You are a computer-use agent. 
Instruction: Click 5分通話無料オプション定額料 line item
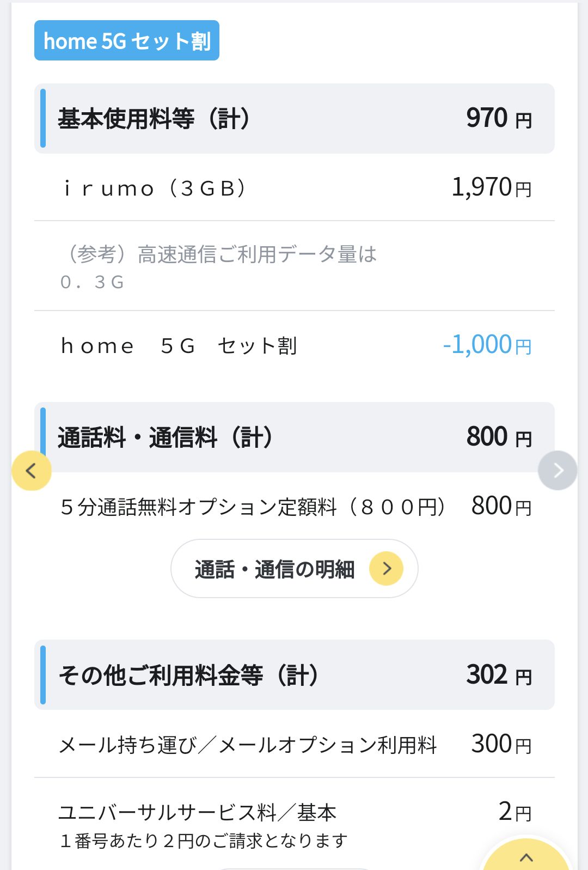point(253,507)
